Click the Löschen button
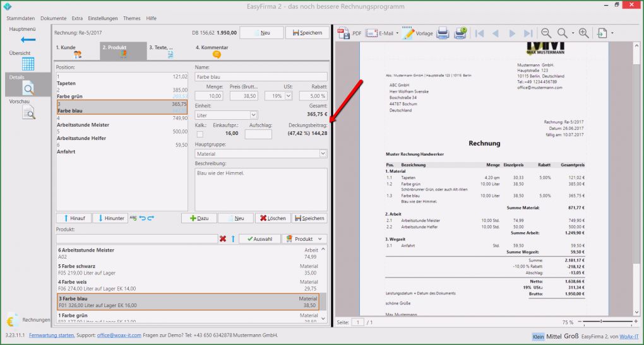This screenshot has width=644, height=345. [x=273, y=218]
